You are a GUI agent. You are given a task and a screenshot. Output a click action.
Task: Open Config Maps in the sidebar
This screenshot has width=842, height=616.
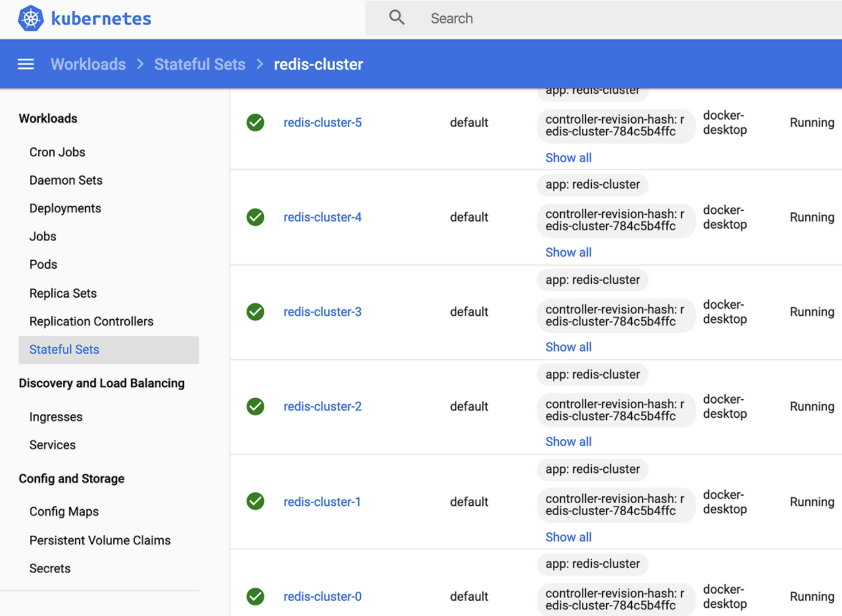click(x=64, y=511)
